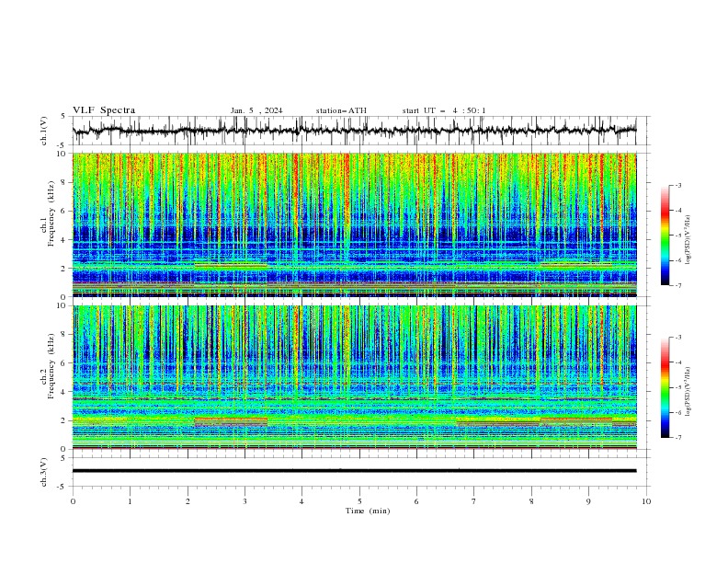Pick the ch.1 spectrogram color bar

click(x=665, y=236)
